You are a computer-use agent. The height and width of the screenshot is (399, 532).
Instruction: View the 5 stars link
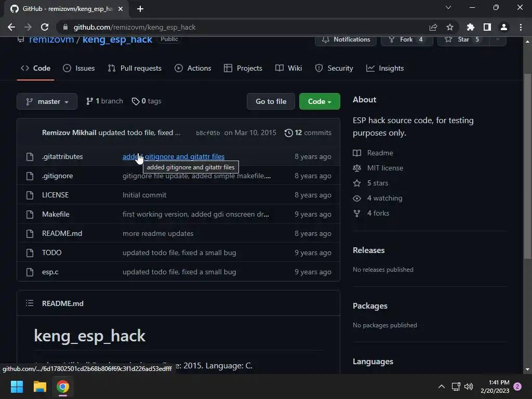pyautogui.click(x=370, y=183)
